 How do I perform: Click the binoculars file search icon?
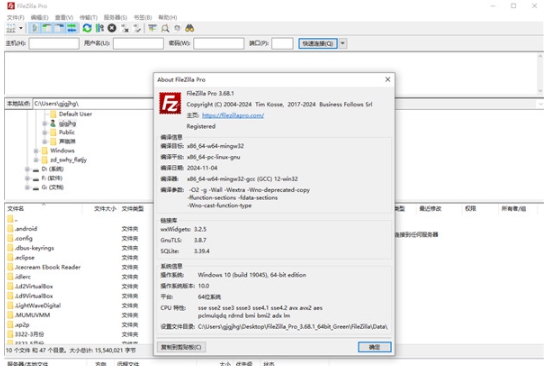point(190,28)
